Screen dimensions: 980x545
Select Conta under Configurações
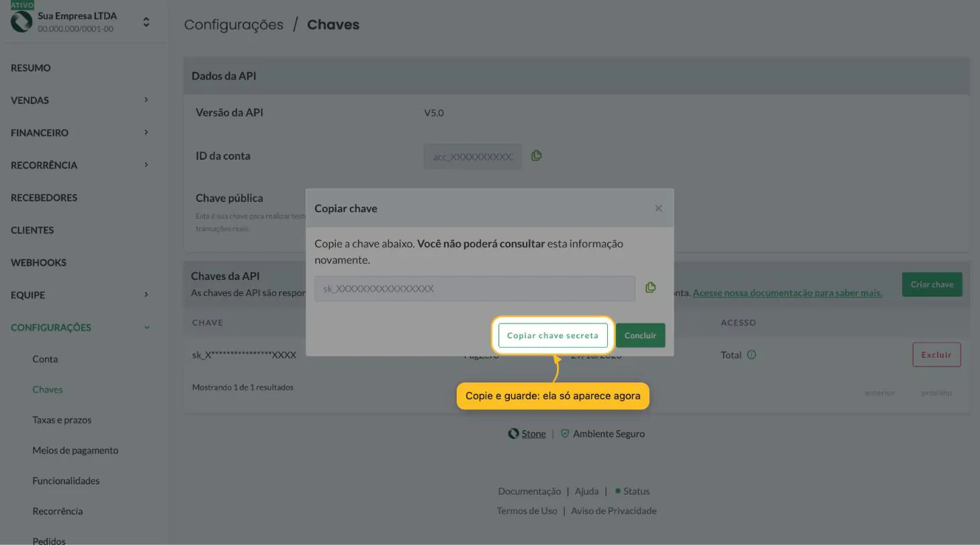tap(45, 359)
